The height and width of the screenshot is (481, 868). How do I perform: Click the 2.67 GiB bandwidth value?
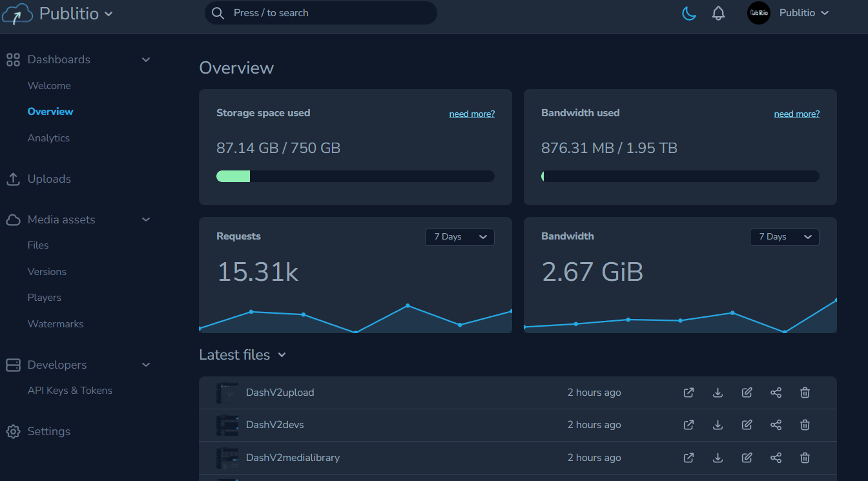tap(592, 272)
